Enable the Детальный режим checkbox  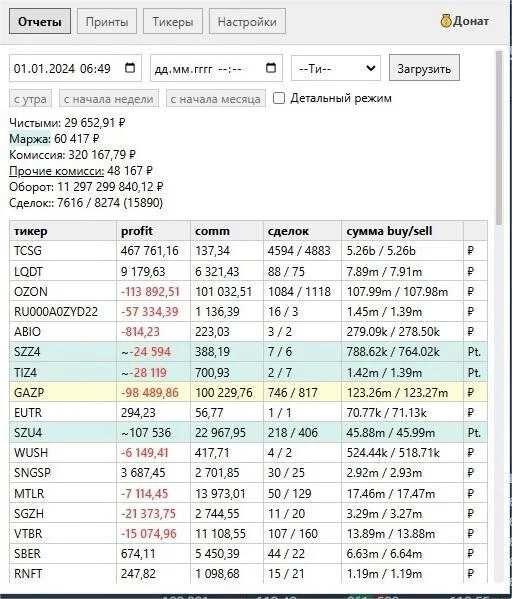279,98
